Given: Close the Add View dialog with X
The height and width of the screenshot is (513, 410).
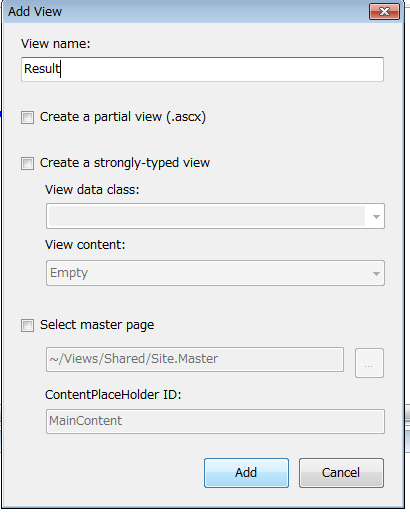Looking at the screenshot, I should [384, 12].
